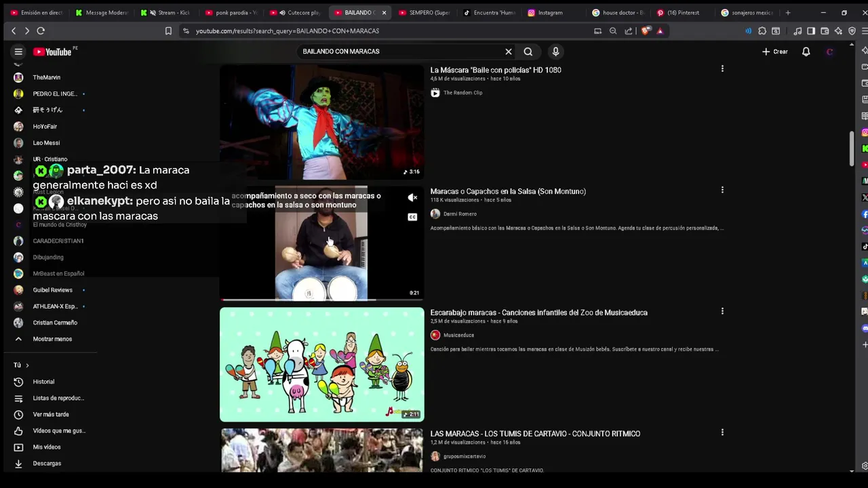Go to the YouTube home logo
Viewport: 868px width, 488px height.
click(x=52, y=52)
